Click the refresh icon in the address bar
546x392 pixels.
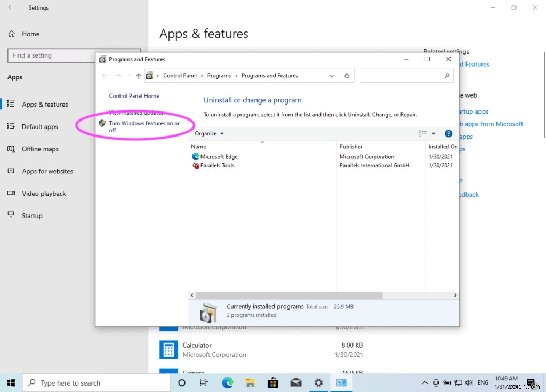click(x=347, y=75)
